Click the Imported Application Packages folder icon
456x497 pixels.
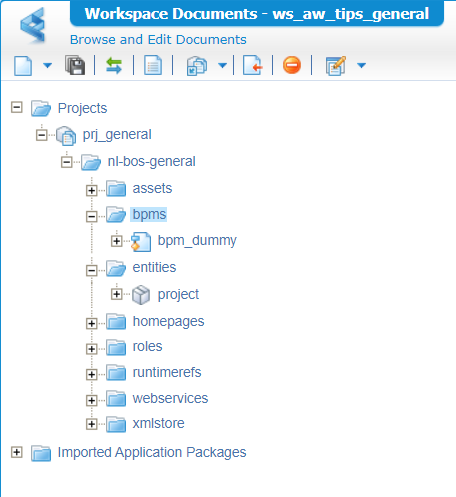click(x=41, y=453)
